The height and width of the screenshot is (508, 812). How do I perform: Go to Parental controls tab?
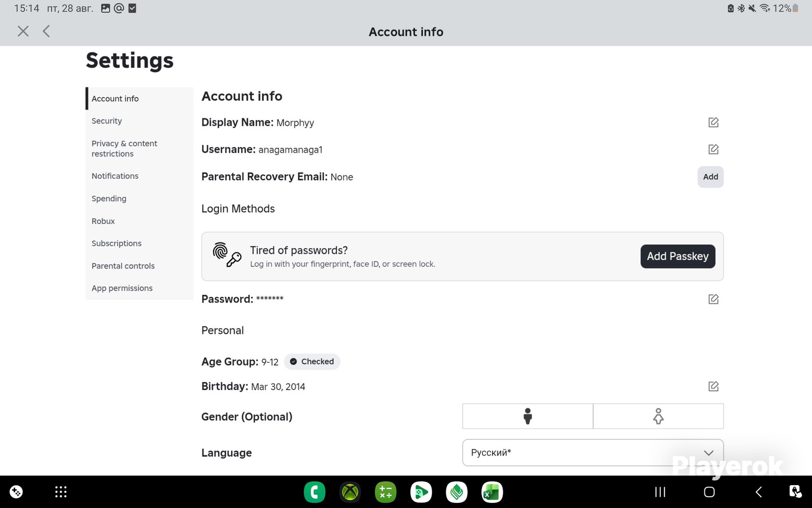tap(140, 266)
